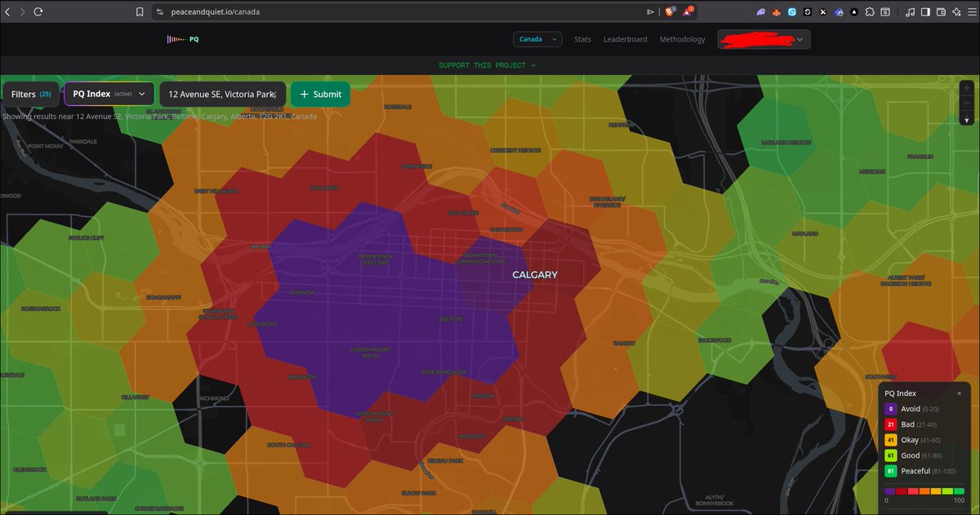Open the Stats page
Screen dimensions: 980x515
(x=582, y=39)
